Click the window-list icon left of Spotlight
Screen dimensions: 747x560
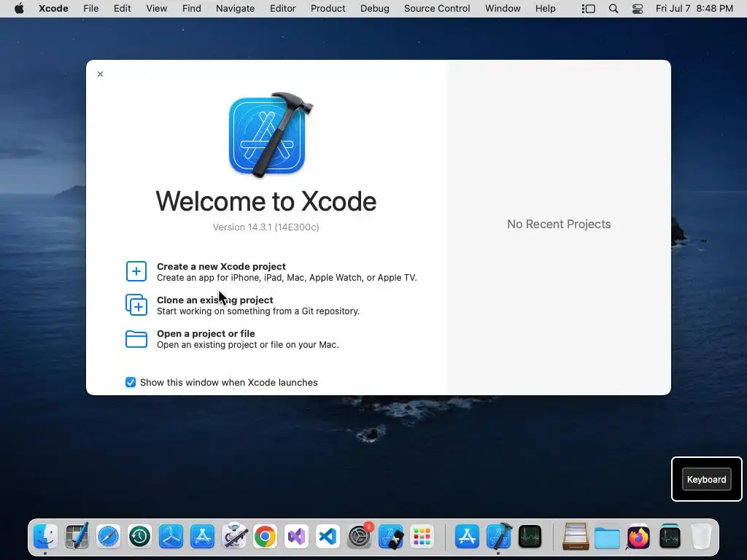pyautogui.click(x=589, y=9)
